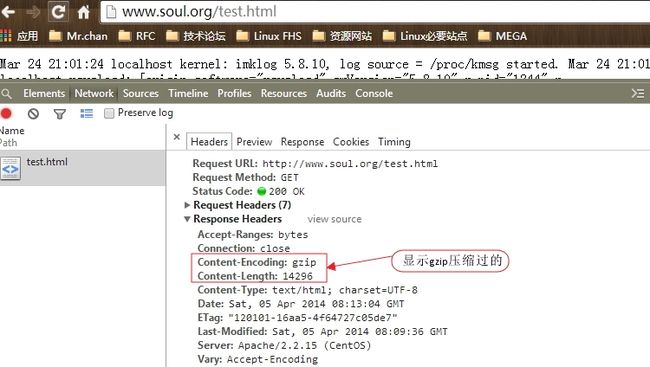Click the Request URL value http://www.soul.org/test.html
The width and height of the screenshot is (650, 367).
[350, 164]
